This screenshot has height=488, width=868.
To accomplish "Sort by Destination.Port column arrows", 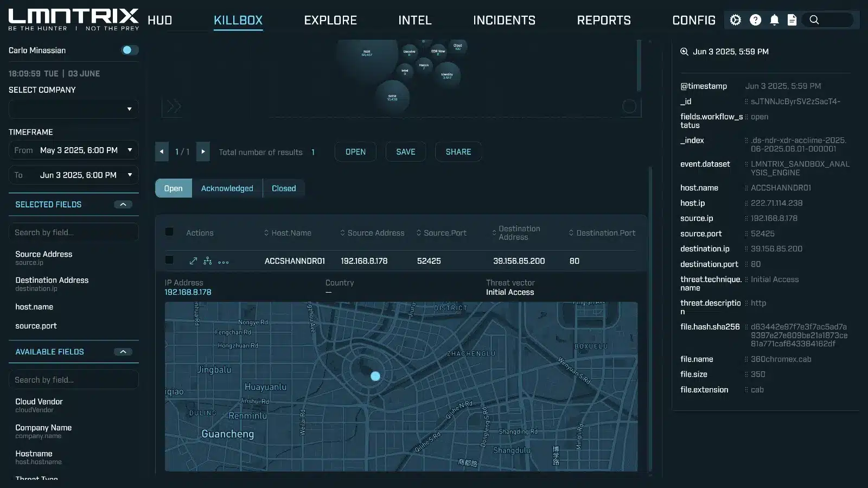I will click(x=571, y=233).
